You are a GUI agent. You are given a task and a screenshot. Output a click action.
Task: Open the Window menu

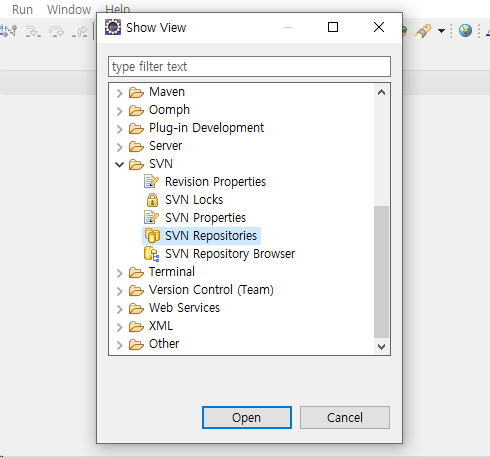(69, 10)
